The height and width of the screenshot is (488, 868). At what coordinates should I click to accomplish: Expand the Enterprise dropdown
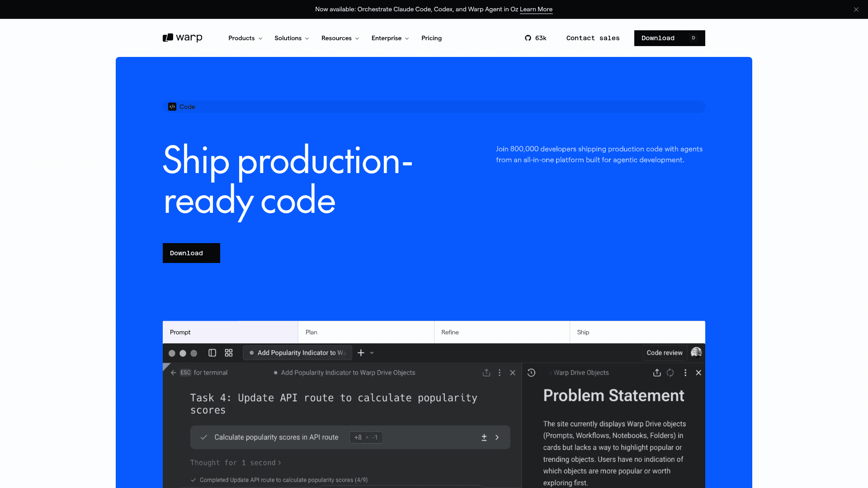tap(390, 38)
